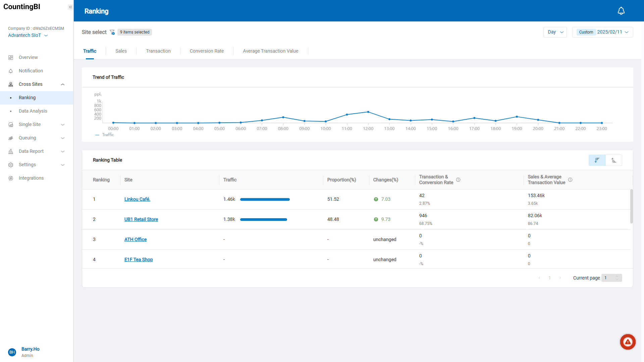Switch ranking table to descending sort
This screenshot has height=362, width=644.
(x=597, y=160)
